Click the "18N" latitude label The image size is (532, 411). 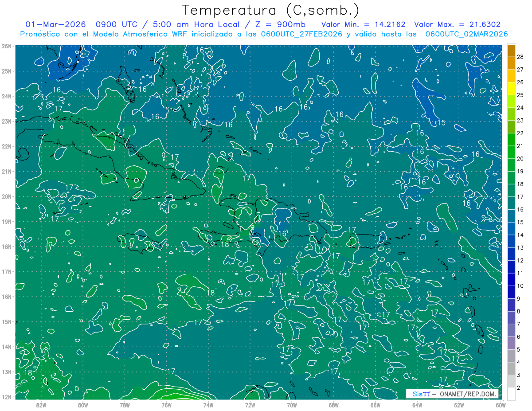click(x=6, y=247)
